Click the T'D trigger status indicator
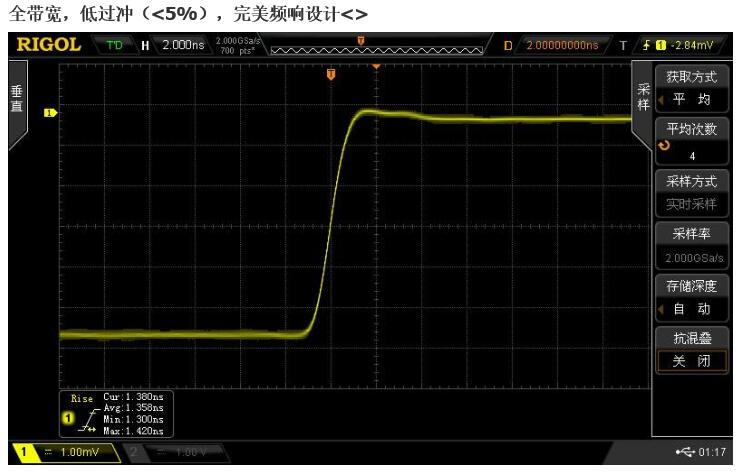741x473 pixels. point(113,45)
